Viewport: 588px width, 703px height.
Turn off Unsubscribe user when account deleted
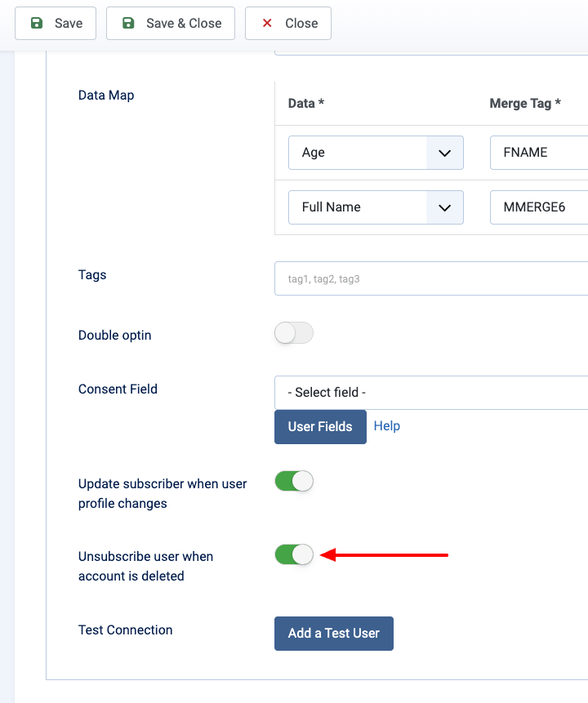(x=294, y=554)
